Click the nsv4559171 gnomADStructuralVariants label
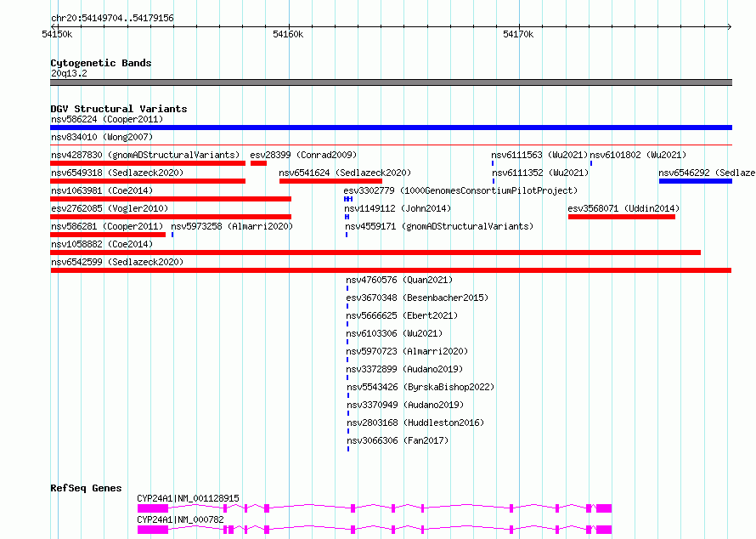Image resolution: width=756 pixels, height=539 pixels. (x=439, y=226)
